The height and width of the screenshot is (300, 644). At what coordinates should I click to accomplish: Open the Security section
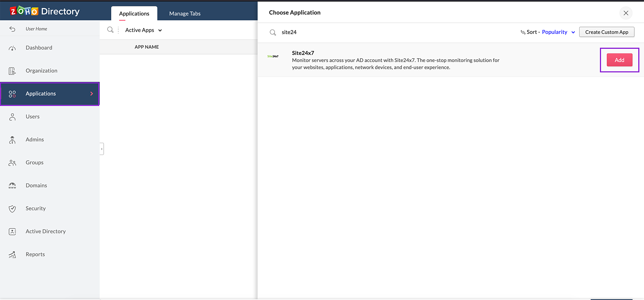pyautogui.click(x=35, y=208)
